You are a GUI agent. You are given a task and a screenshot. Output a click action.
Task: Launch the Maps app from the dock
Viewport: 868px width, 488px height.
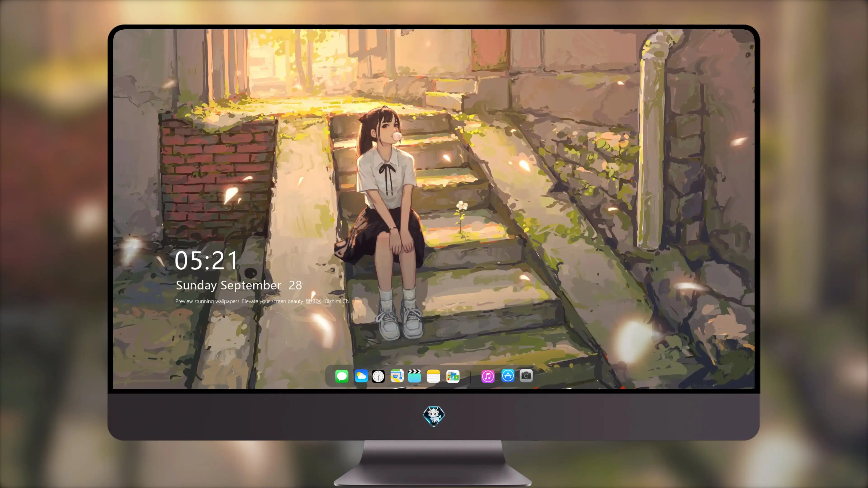pos(397,376)
